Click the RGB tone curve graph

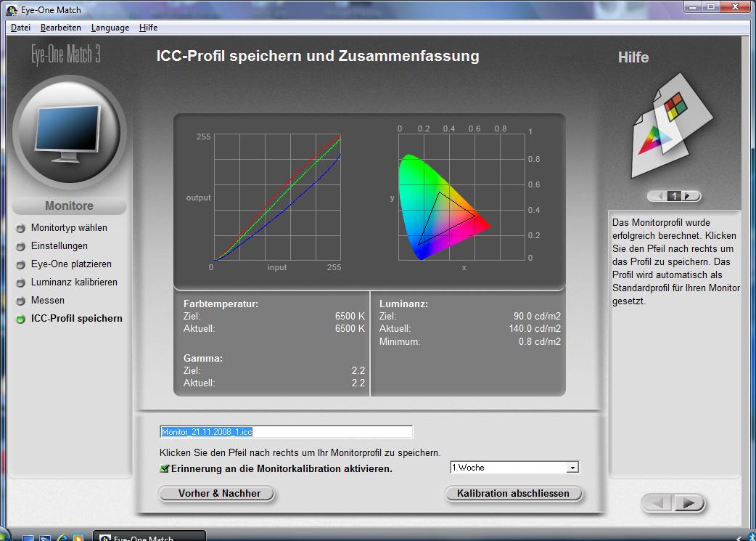[277, 198]
